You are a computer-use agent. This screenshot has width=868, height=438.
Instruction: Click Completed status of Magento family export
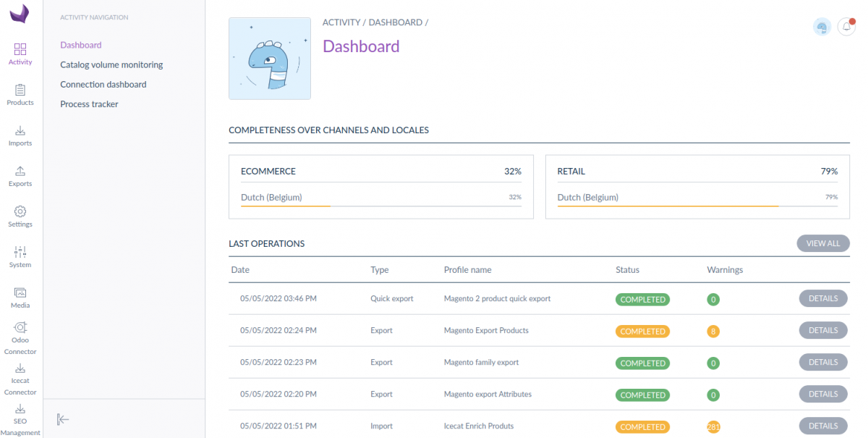click(x=642, y=363)
